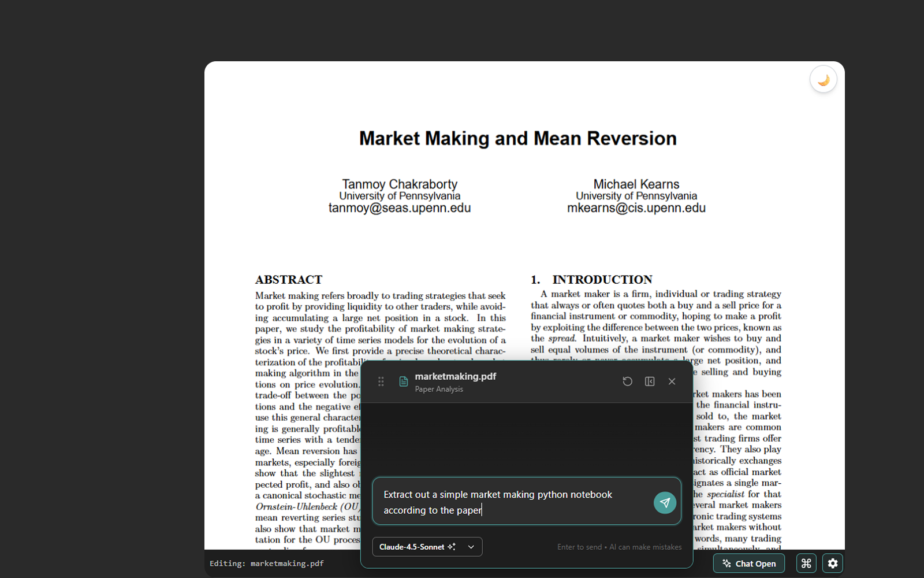
Task: Switch chat visibility using Chat Open button
Action: [748, 563]
